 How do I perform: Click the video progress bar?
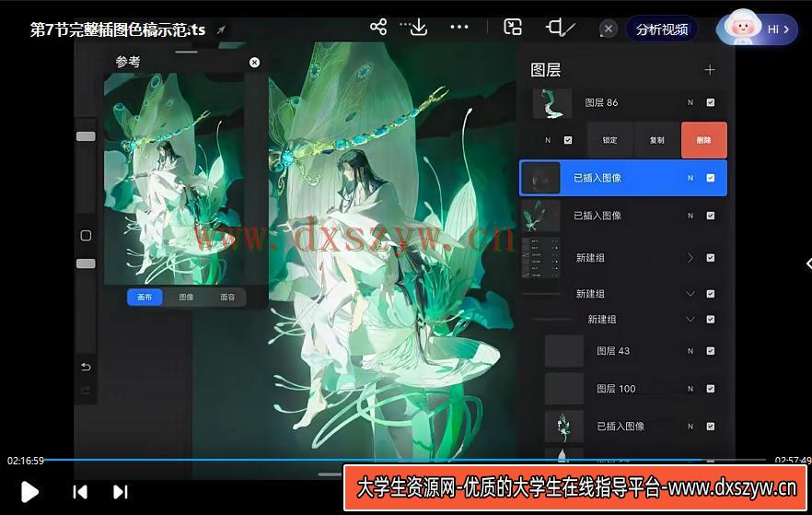coord(404,460)
